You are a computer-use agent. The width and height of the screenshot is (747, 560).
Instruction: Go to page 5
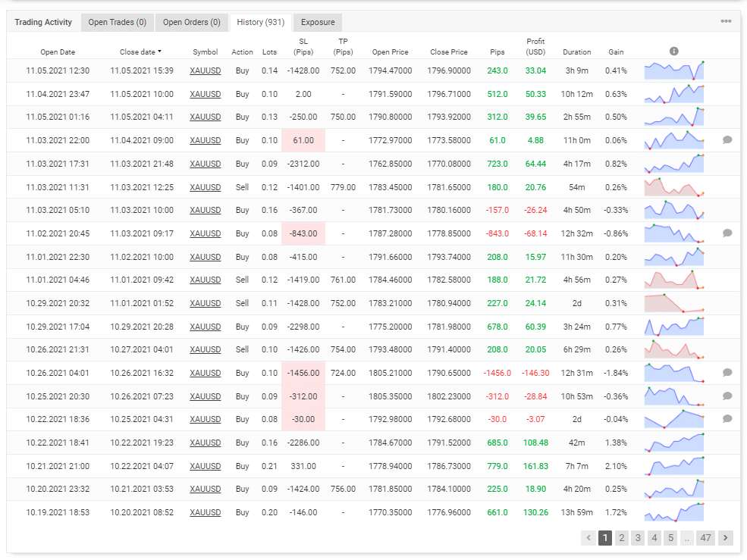tap(670, 537)
